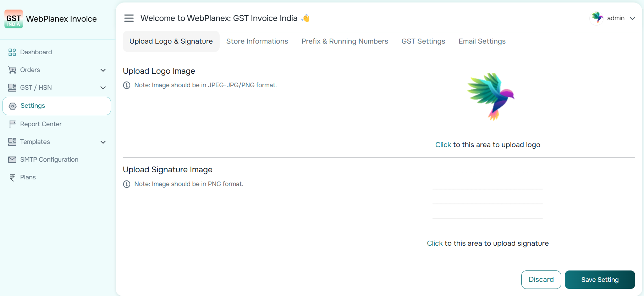Expand the Orders submenu chevron
The height and width of the screenshot is (296, 644).
(103, 70)
